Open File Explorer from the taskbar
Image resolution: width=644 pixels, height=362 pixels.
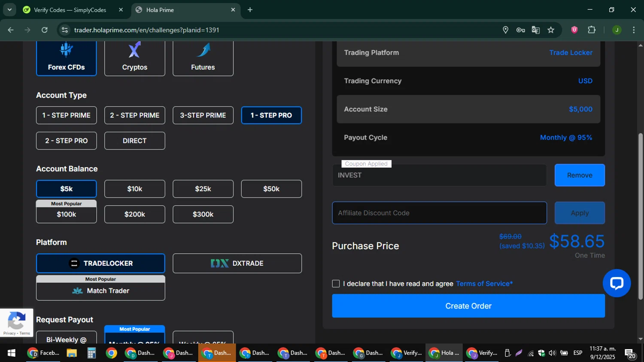click(x=71, y=353)
